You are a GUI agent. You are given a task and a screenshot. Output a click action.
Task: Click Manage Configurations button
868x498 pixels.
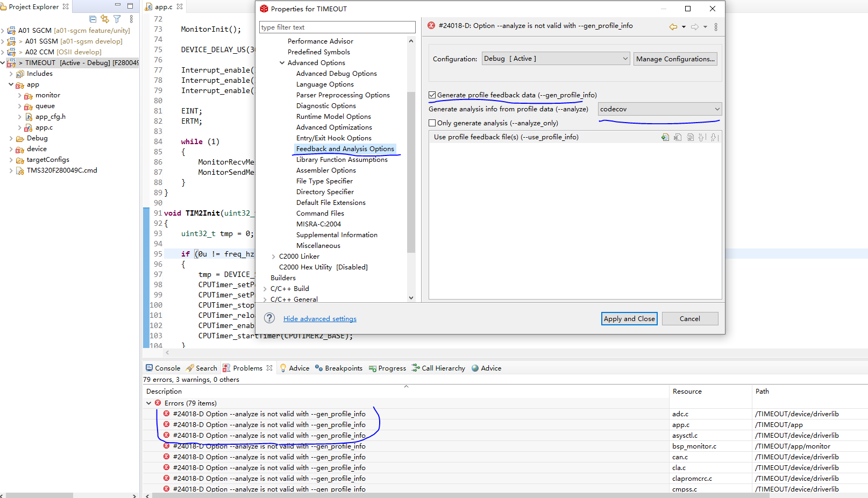pos(675,59)
